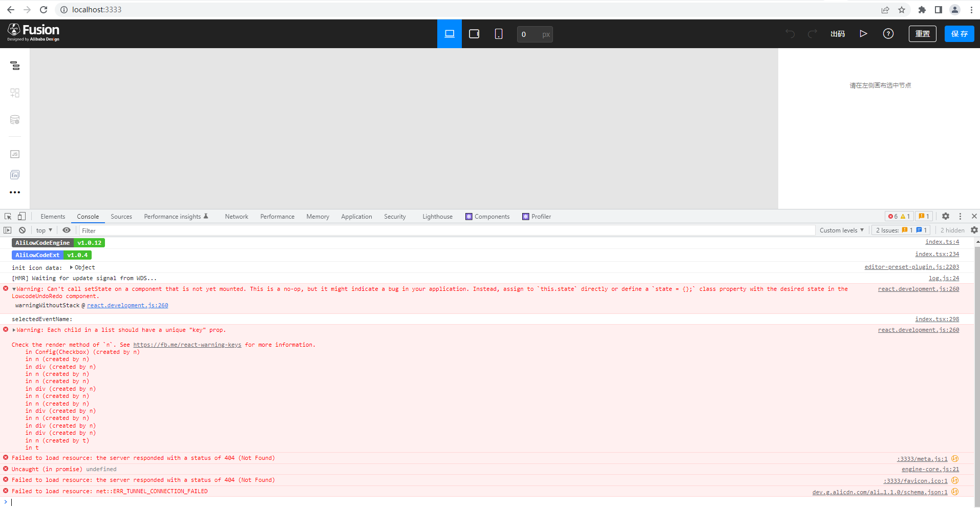Viewport: 980px width, 508px height.
Task: Click the eye icon to create a live expression
Action: pyautogui.click(x=66, y=230)
